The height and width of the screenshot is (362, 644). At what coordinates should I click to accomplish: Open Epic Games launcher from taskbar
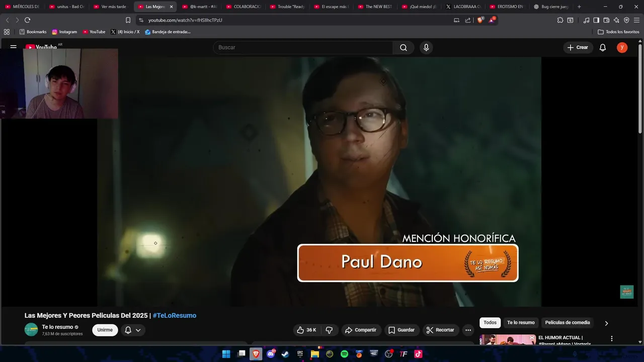(300, 354)
